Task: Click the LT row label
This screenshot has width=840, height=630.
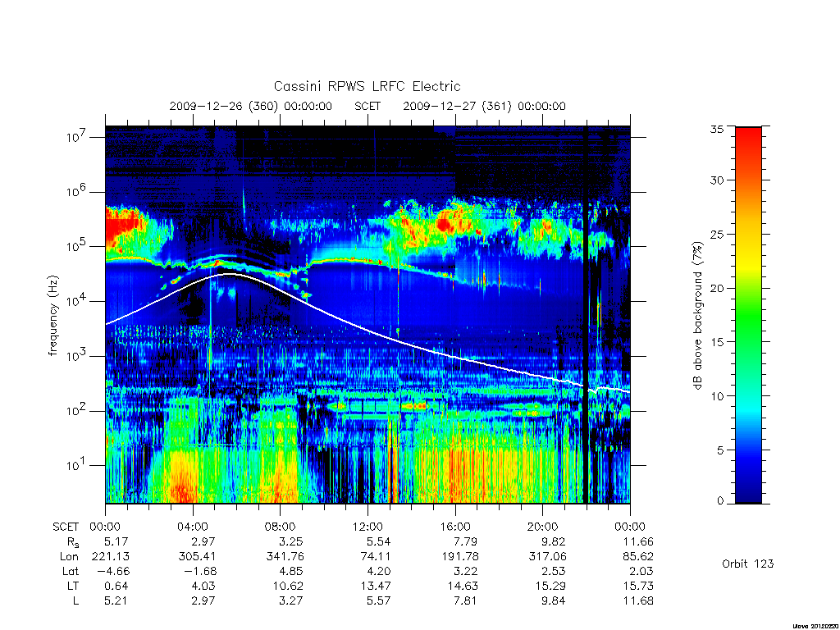Action: (73, 586)
